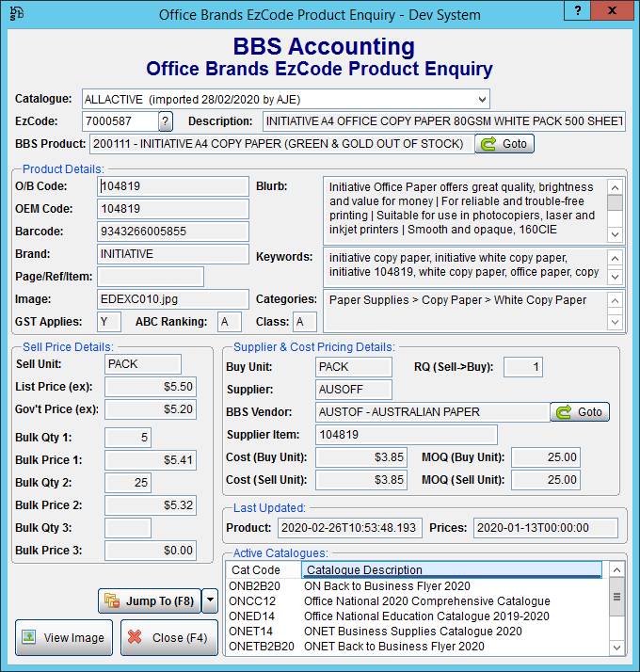Click the MOQ (Buy Unit) field
The height and width of the screenshot is (672, 640).
pyautogui.click(x=546, y=457)
